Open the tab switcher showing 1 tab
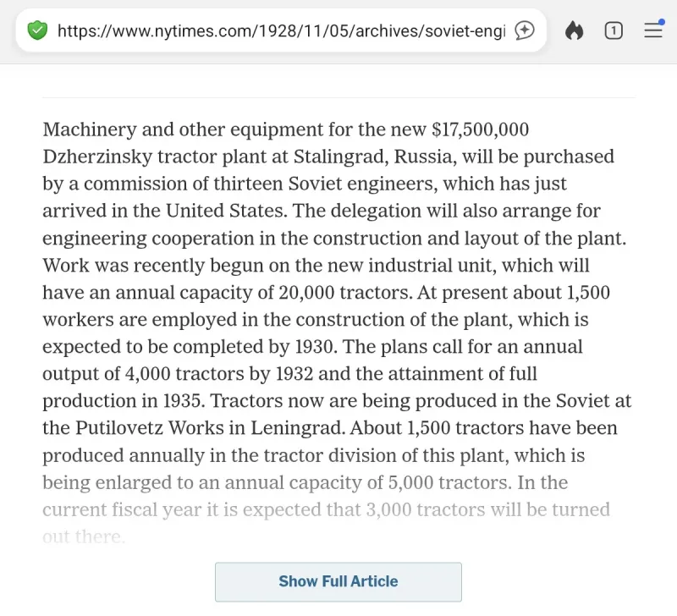The image size is (677, 616). coord(614,30)
